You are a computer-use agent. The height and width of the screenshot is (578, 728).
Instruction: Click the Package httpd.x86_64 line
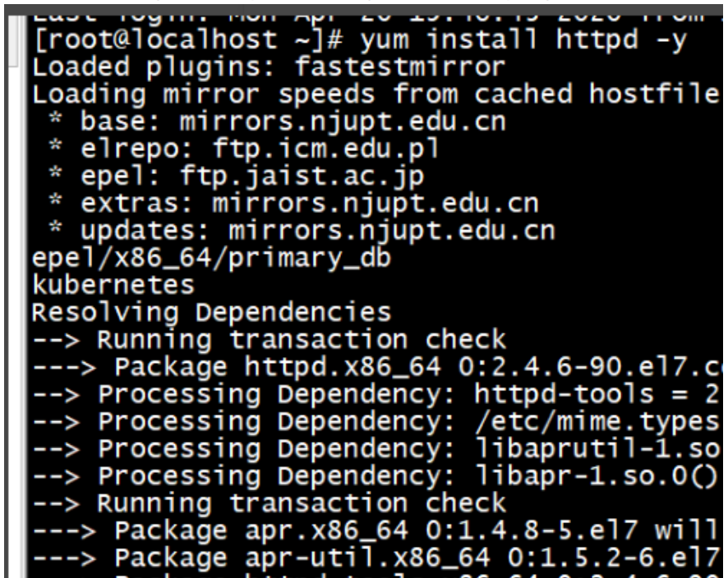pos(376,367)
